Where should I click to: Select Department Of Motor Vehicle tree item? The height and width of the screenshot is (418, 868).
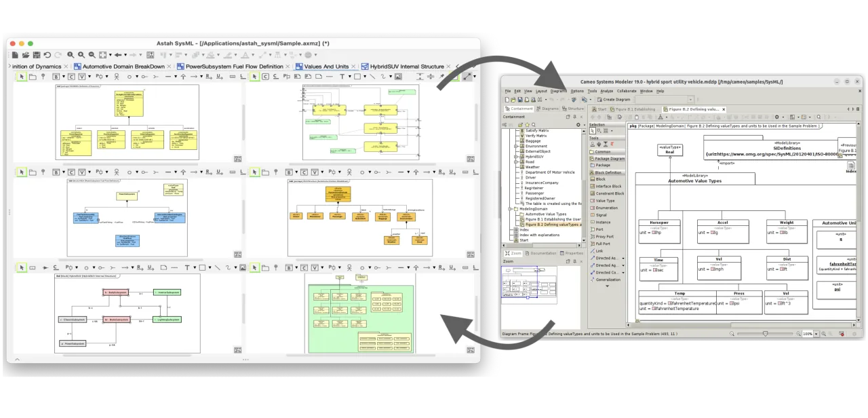click(550, 172)
